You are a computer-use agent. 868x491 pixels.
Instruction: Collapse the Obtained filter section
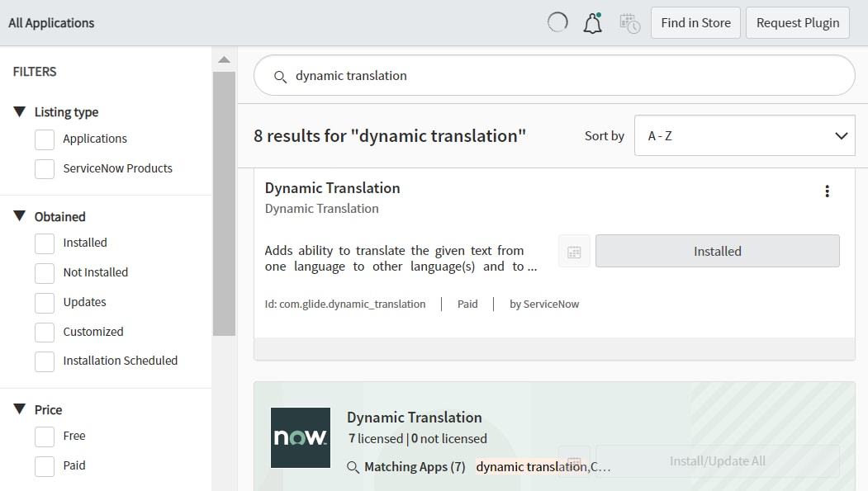pos(19,216)
